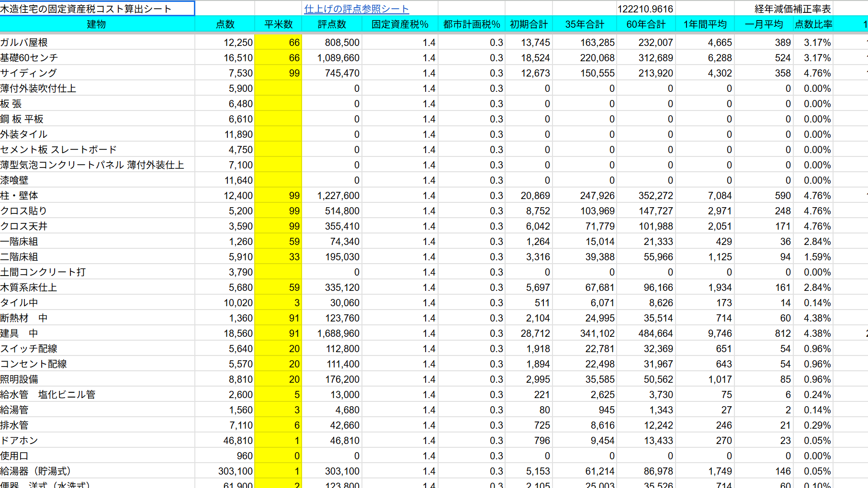Click the yellow 平米数 cell for 二階床組
Screen dimensions: 868x488
[278, 257]
